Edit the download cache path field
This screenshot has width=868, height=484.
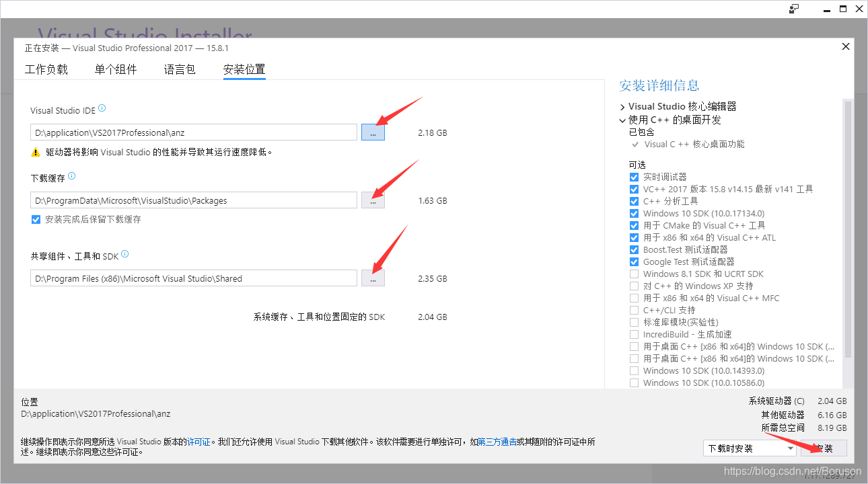(x=194, y=200)
